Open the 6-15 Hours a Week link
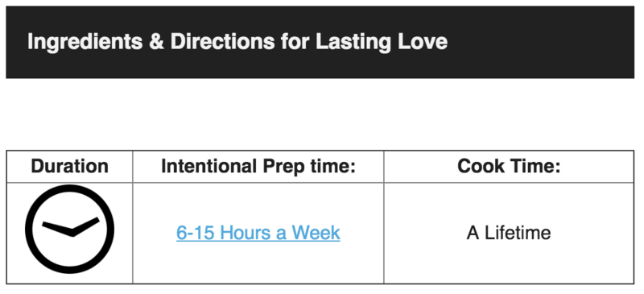The image size is (644, 294). pos(258,233)
